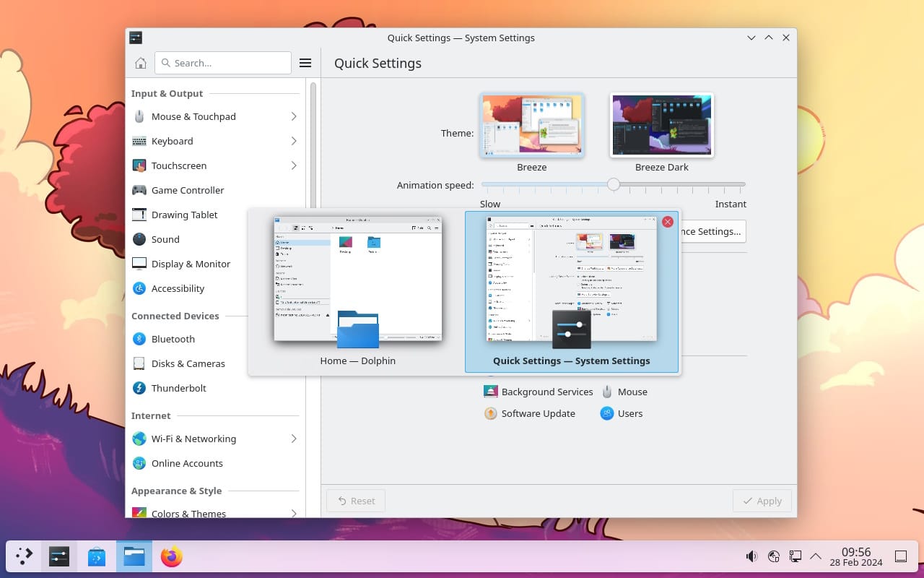Viewport: 924px width, 578px height.
Task: Open the hamburger menu beside search
Action: [x=305, y=62]
